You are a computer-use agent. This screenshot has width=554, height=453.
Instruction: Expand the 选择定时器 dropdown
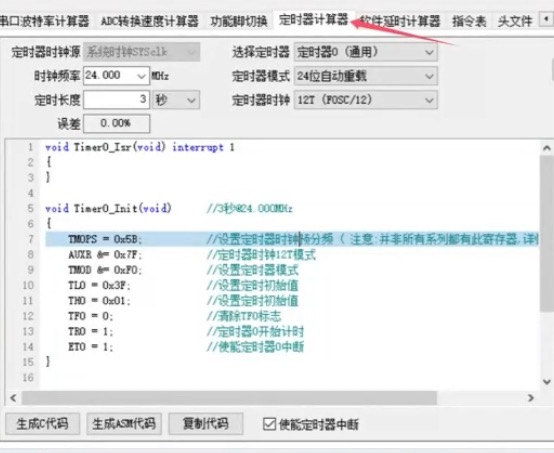[x=366, y=52]
